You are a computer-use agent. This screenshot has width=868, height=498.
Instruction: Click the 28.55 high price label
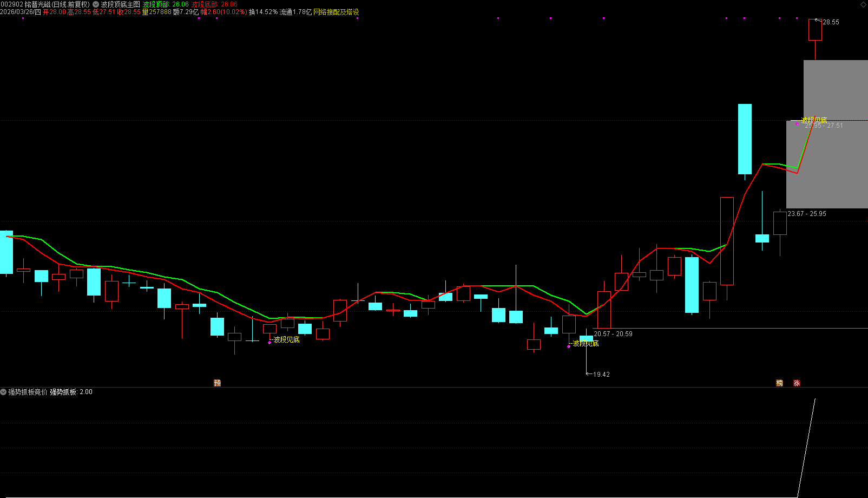tap(831, 22)
